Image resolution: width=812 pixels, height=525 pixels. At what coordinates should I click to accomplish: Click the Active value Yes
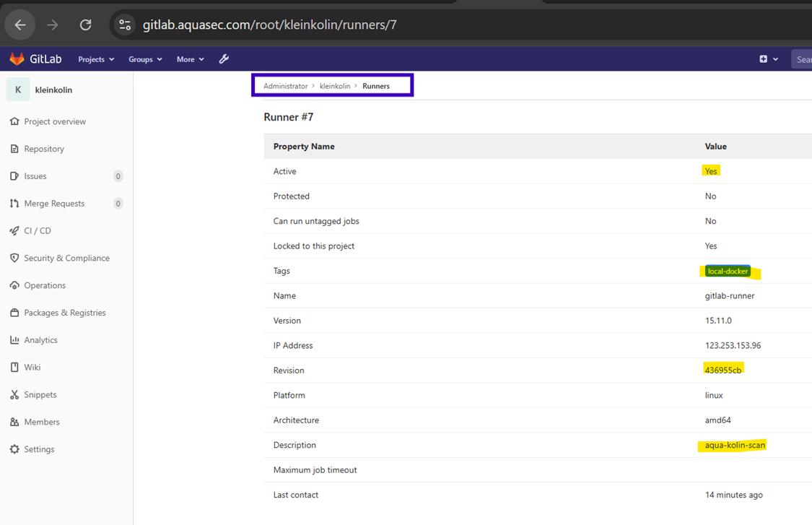click(x=711, y=171)
